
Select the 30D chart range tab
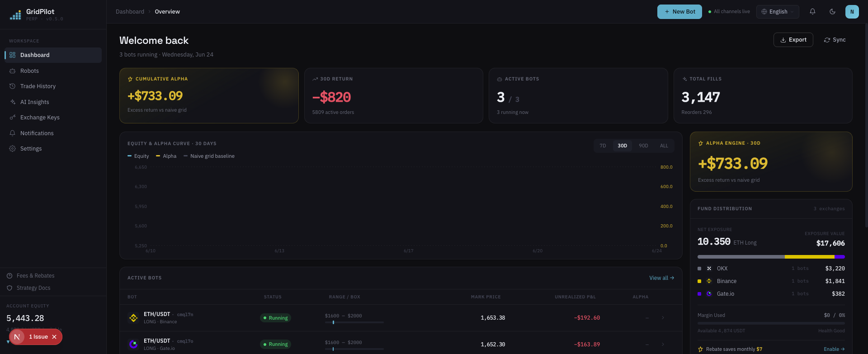point(623,146)
